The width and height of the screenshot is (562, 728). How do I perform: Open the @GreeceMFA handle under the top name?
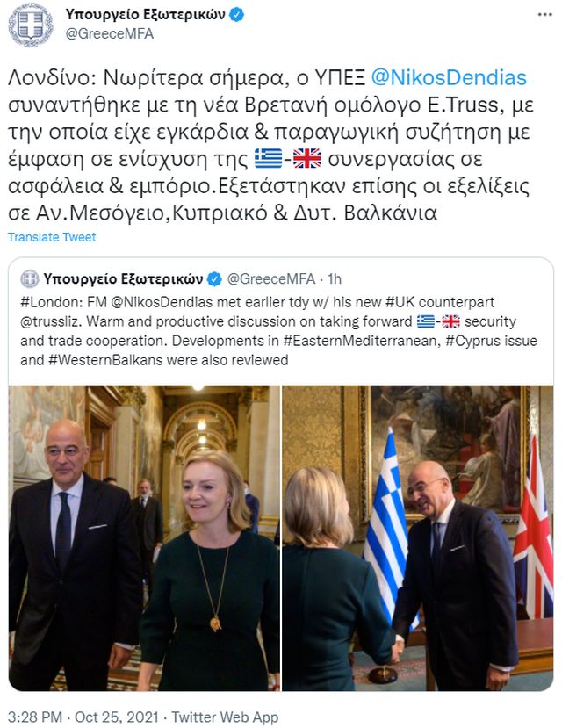(110, 34)
